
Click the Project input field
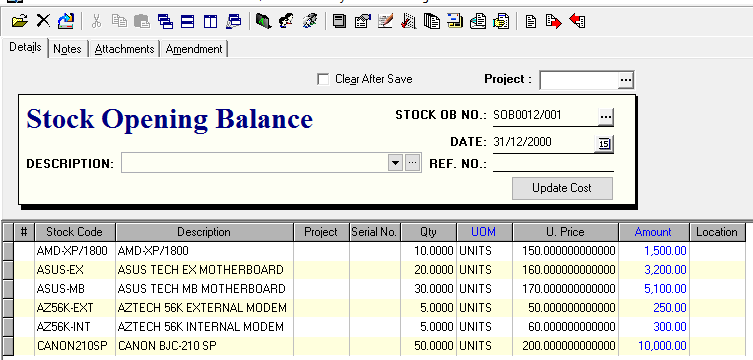[x=579, y=80]
